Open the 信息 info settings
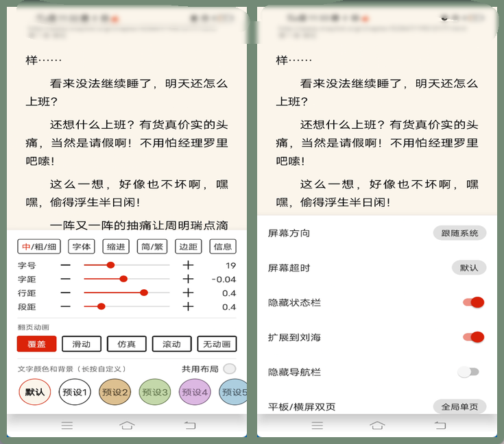This screenshot has height=444, width=504. (223, 247)
